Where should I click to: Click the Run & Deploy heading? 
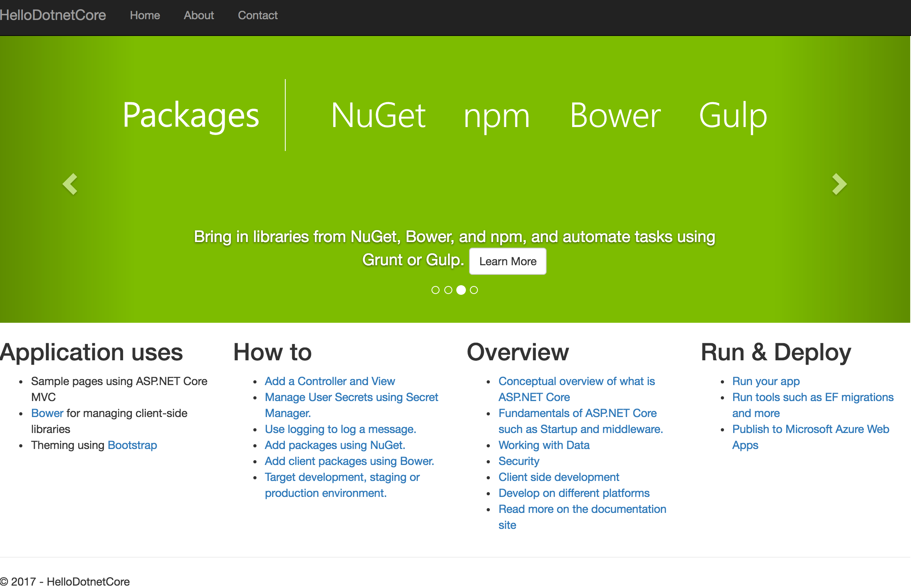coord(776,352)
